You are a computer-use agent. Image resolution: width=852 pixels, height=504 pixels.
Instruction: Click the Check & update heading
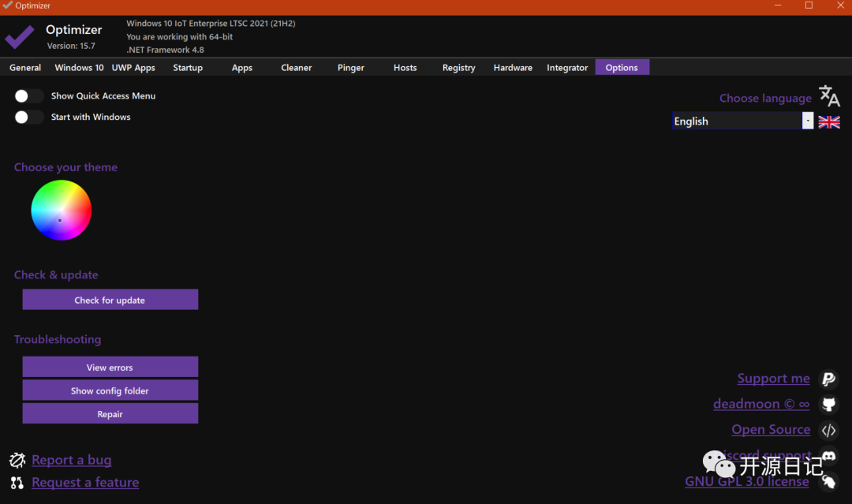coord(56,274)
